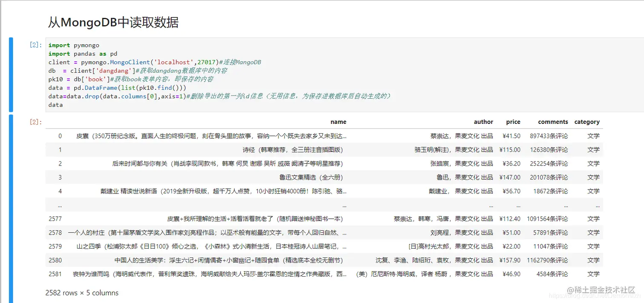
Task: Click the comments cell 252254条评论
Action: 549,163
